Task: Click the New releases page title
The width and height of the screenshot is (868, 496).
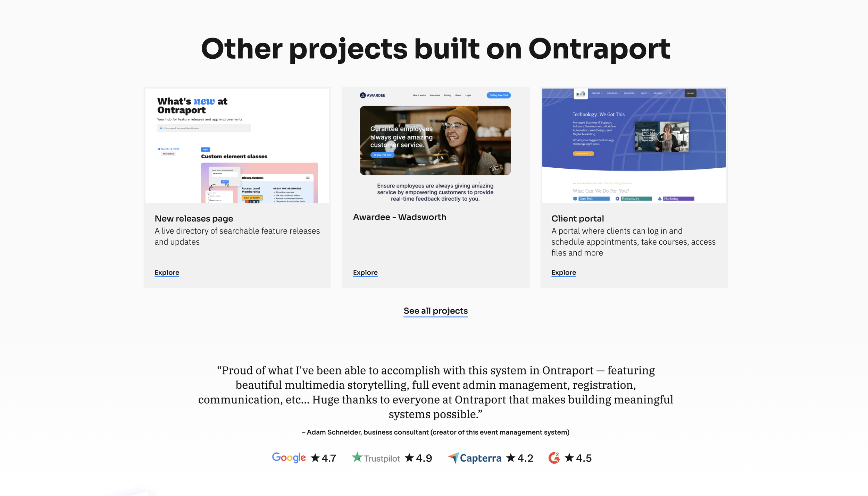Action: pos(193,219)
